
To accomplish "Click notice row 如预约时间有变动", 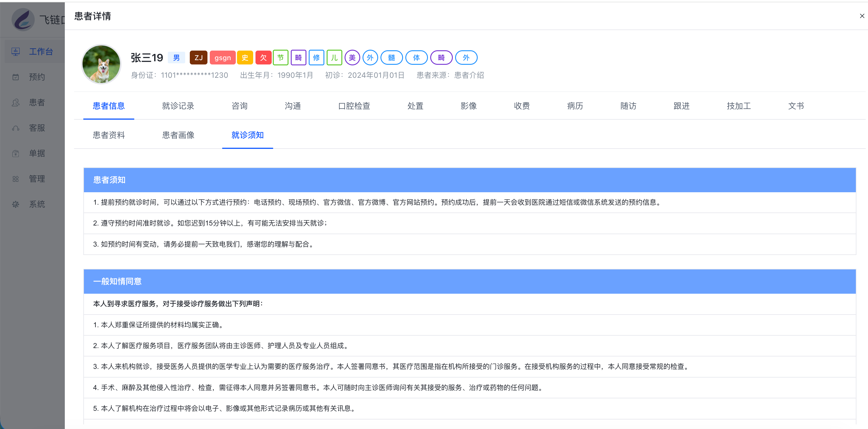I will (470, 244).
